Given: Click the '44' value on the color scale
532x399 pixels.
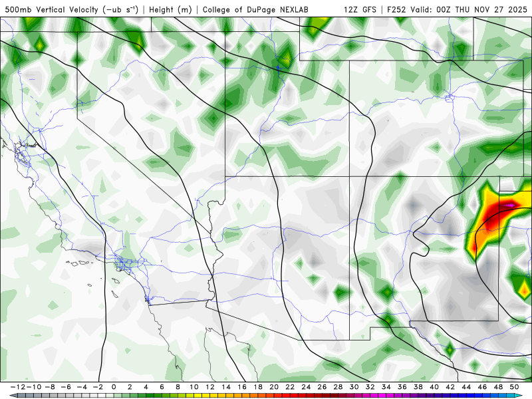Looking at the screenshot, I should pos(466,387).
